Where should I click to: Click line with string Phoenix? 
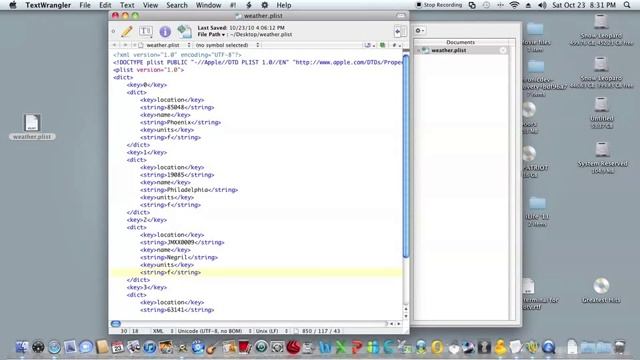pos(180,122)
